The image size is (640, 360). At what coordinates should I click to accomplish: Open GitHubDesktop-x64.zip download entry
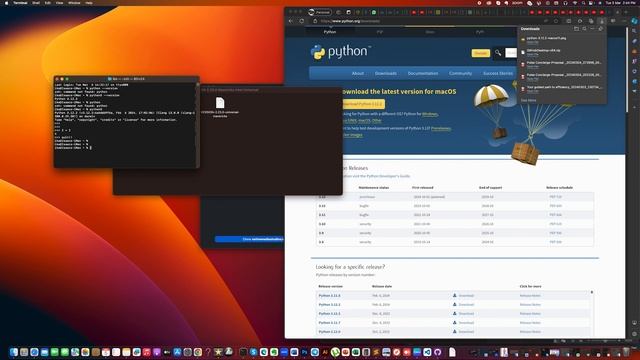(x=562, y=52)
